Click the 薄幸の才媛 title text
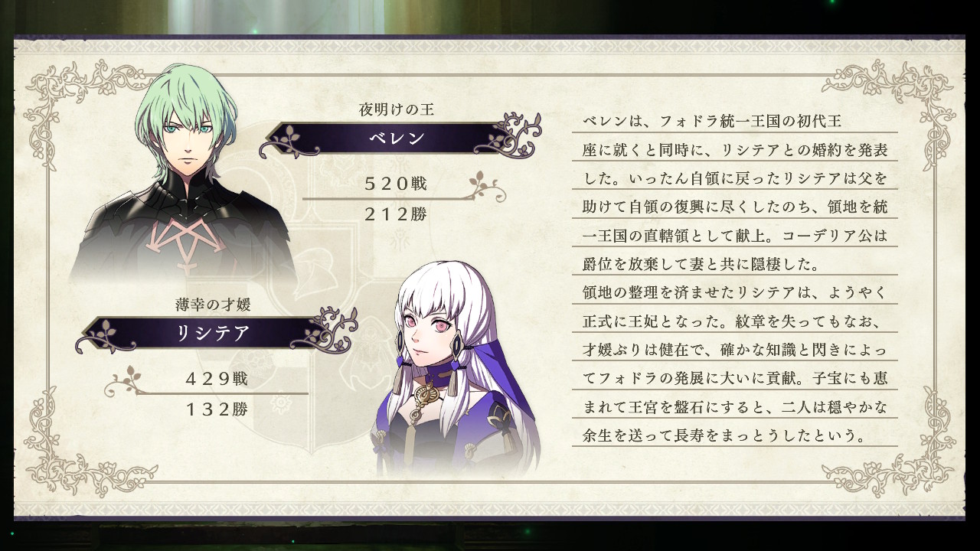Image resolution: width=980 pixels, height=551 pixels. (x=213, y=304)
